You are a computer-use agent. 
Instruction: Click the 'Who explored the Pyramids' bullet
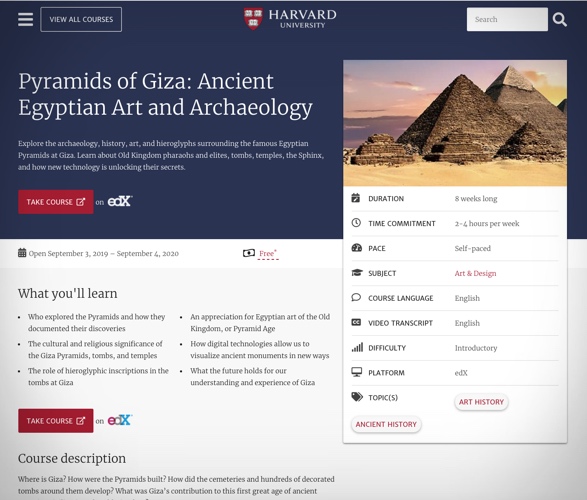click(x=97, y=323)
